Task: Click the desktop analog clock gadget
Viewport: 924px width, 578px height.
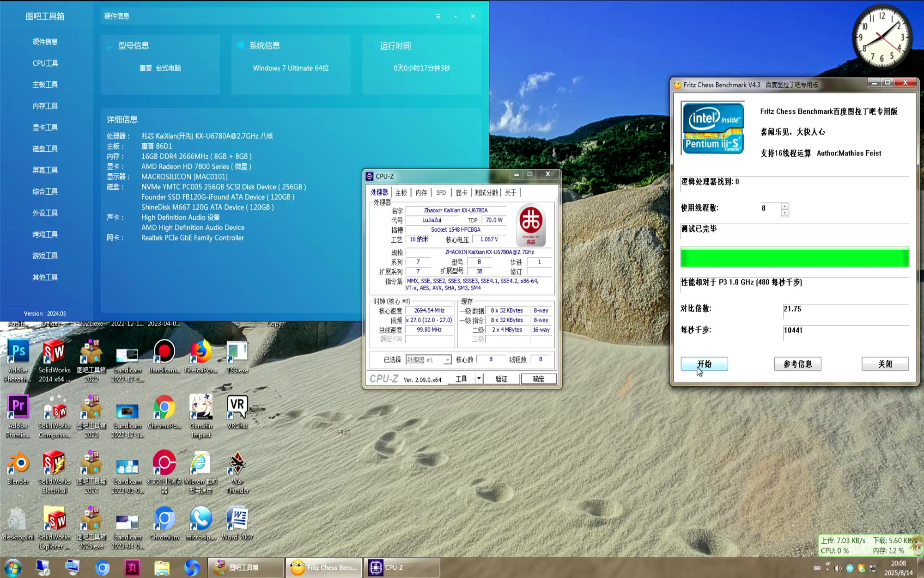Action: pyautogui.click(x=882, y=37)
